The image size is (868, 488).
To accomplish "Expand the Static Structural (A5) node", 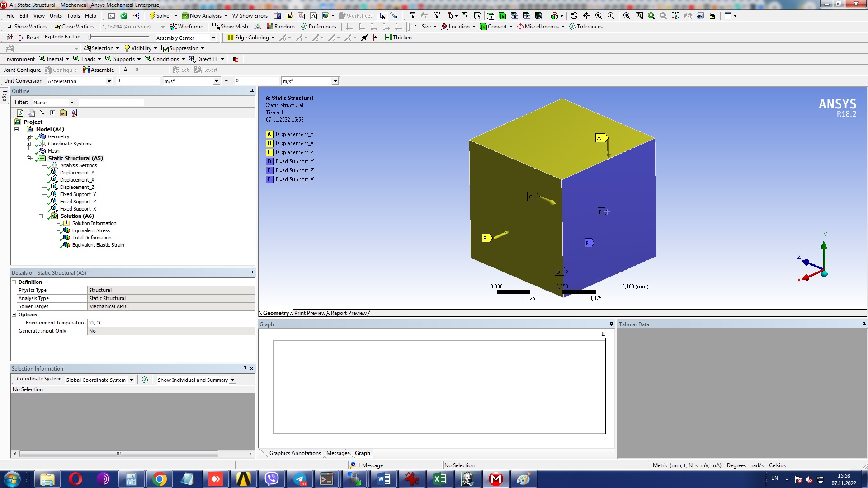I will coord(28,158).
